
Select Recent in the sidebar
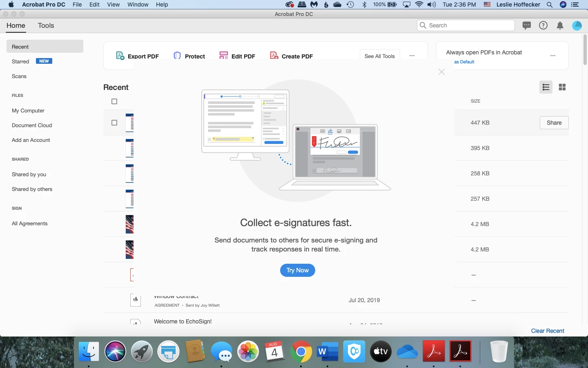(45, 46)
